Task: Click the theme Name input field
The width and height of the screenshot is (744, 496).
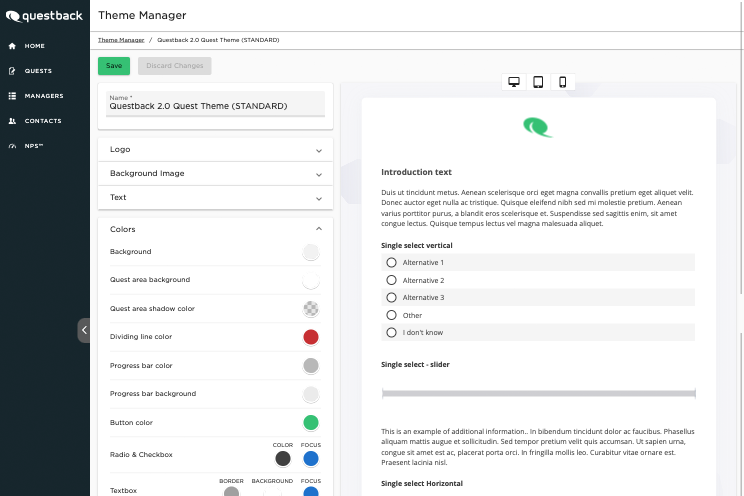Action: coord(215,104)
